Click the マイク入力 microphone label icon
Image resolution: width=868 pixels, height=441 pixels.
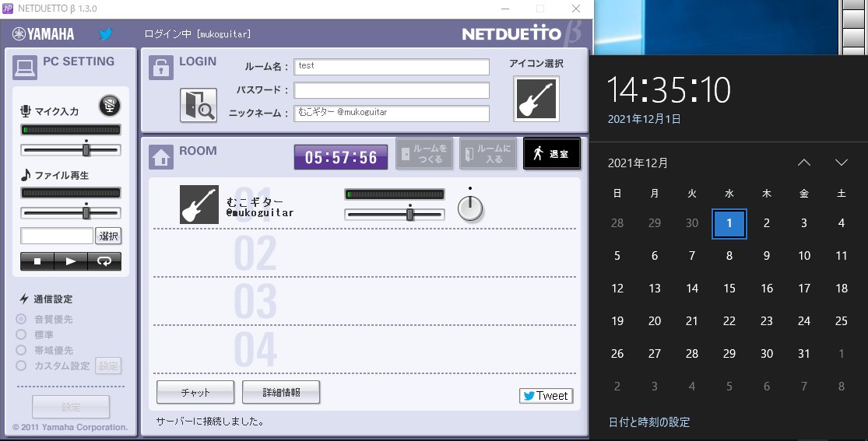[x=26, y=111]
